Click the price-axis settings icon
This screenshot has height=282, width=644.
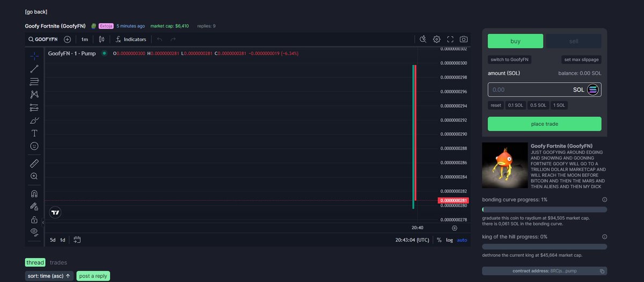(455, 228)
